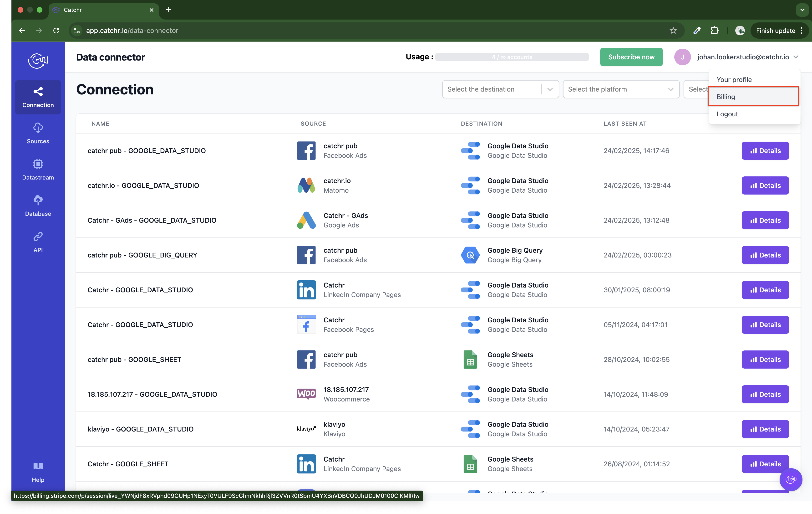View site information icon in address bar
Screen dimensions: 812x514
[x=77, y=30]
